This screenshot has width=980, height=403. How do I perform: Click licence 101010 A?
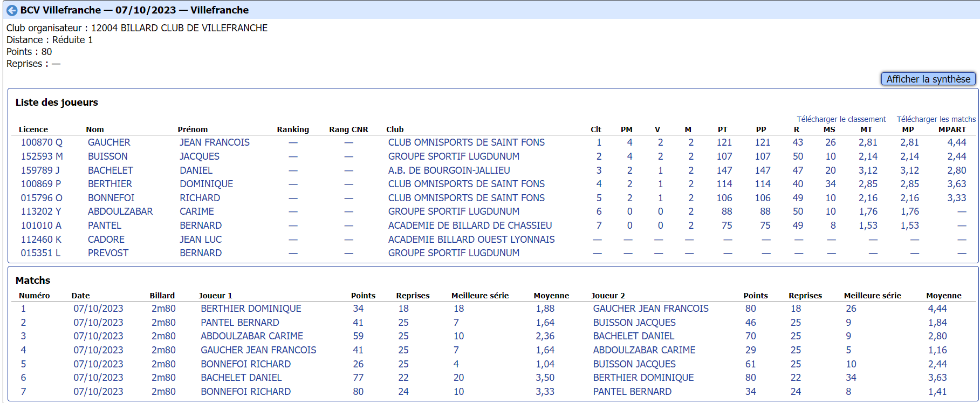pyautogui.click(x=41, y=226)
